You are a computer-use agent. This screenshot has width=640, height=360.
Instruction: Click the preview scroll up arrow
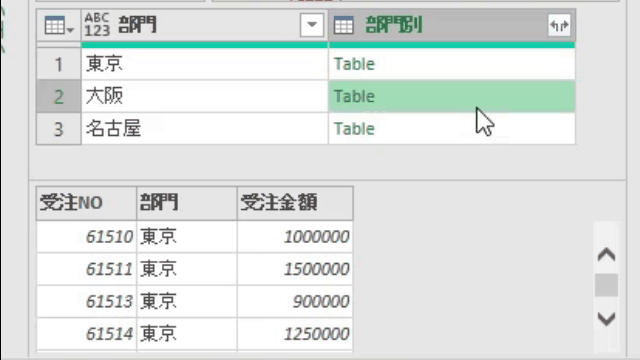(607, 255)
